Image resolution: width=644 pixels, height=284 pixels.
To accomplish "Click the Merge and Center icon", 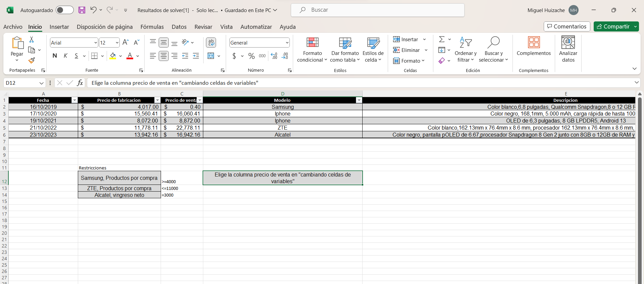I will 211,56.
